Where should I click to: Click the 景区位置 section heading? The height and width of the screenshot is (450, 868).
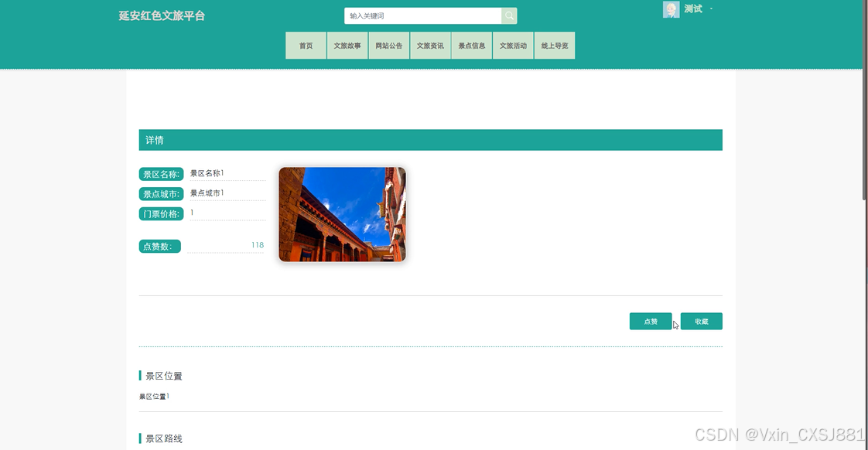164,376
